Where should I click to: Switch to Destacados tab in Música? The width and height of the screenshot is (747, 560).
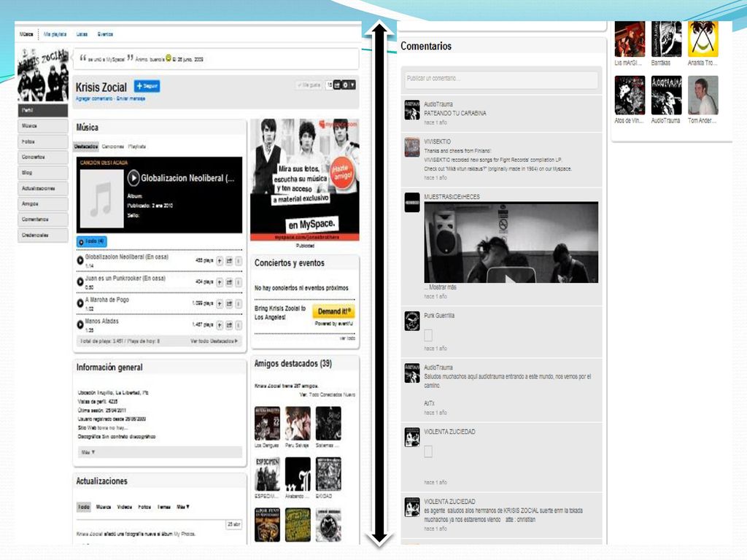point(86,146)
